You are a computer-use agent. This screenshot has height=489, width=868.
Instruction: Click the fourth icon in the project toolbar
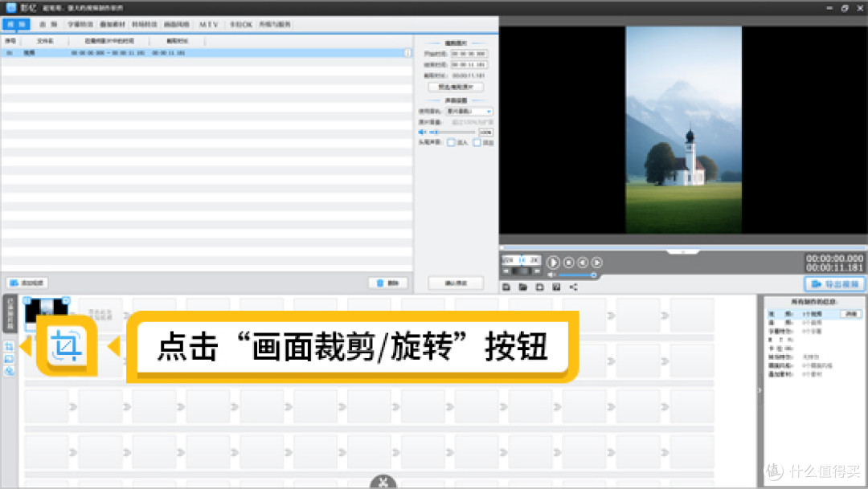556,287
